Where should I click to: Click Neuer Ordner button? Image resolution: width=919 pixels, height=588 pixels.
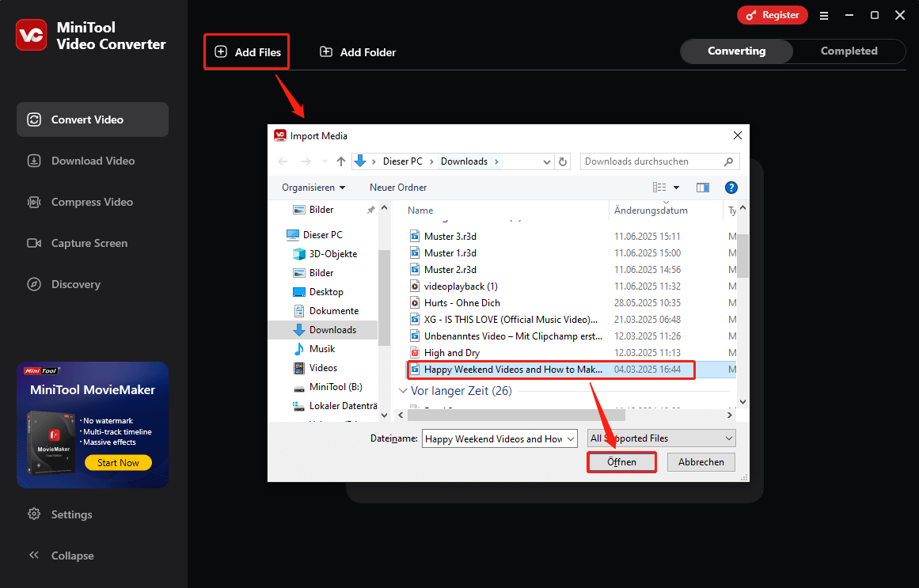pyautogui.click(x=398, y=188)
